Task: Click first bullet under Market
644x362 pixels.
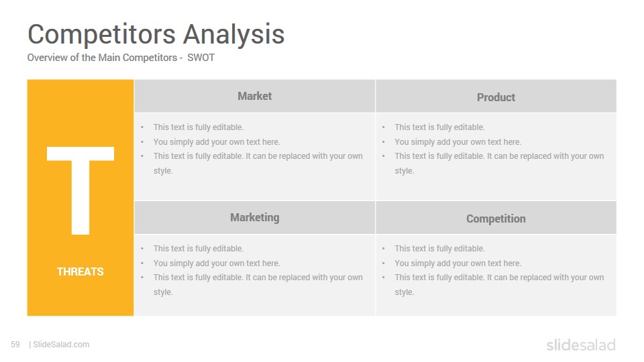Action: click(199, 127)
